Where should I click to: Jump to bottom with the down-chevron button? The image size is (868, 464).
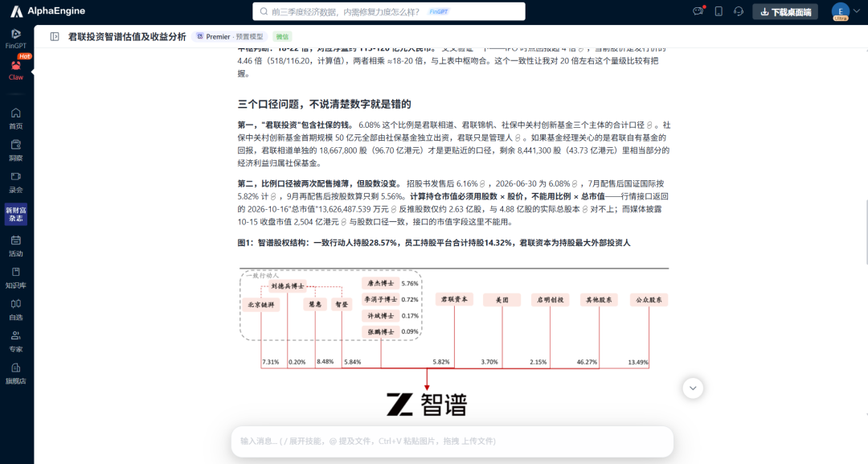(x=693, y=388)
